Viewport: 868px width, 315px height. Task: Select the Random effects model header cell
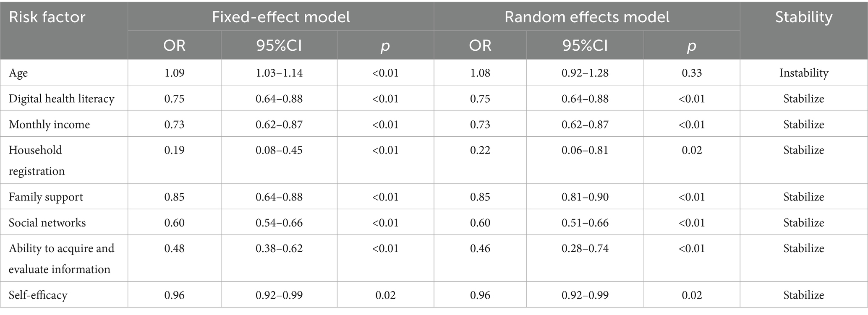(x=587, y=17)
